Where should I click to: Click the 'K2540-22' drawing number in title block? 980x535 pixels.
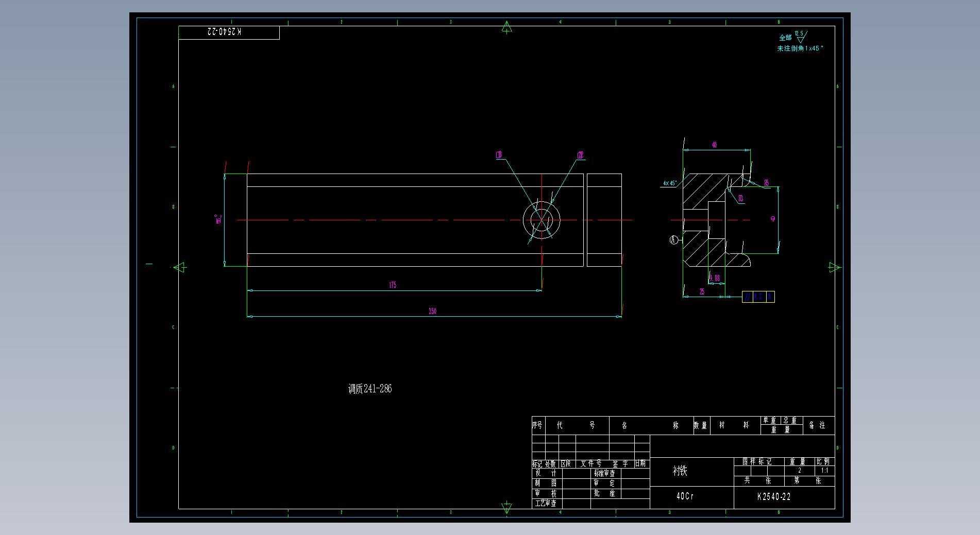click(x=774, y=497)
